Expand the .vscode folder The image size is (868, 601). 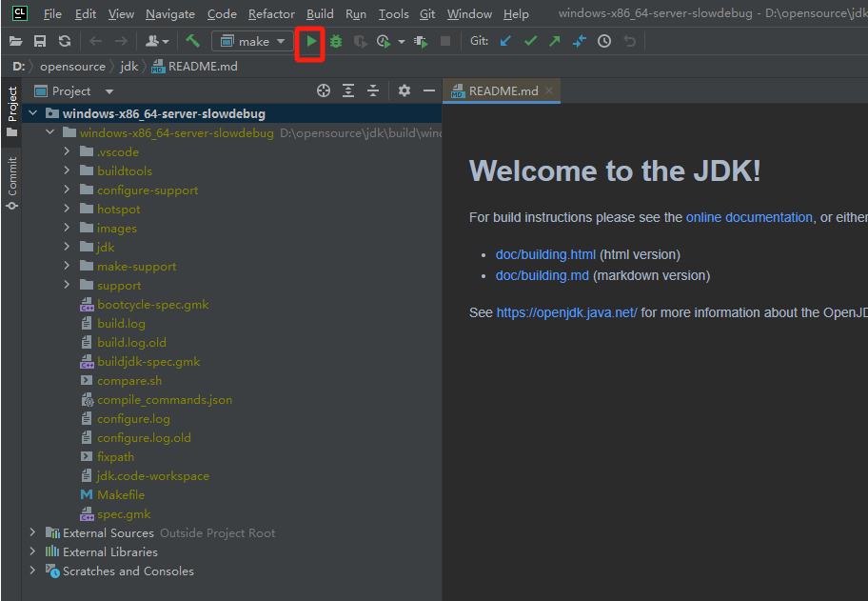[x=67, y=151]
